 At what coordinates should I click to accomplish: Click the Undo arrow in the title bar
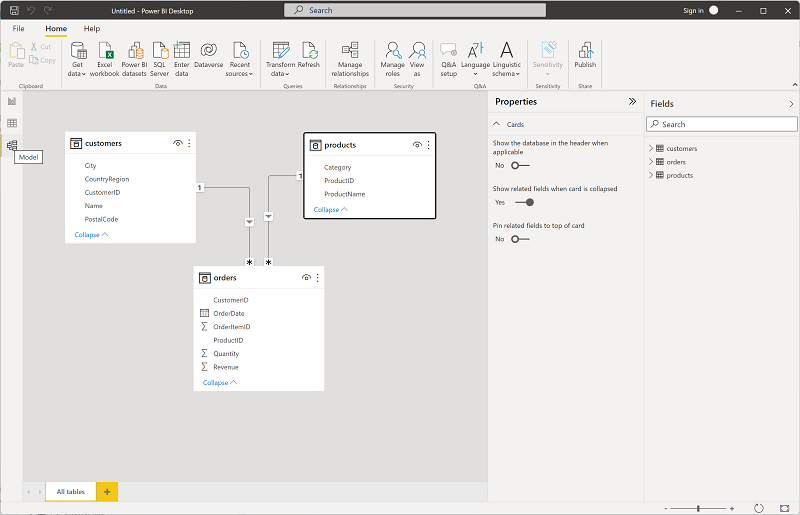(31, 10)
